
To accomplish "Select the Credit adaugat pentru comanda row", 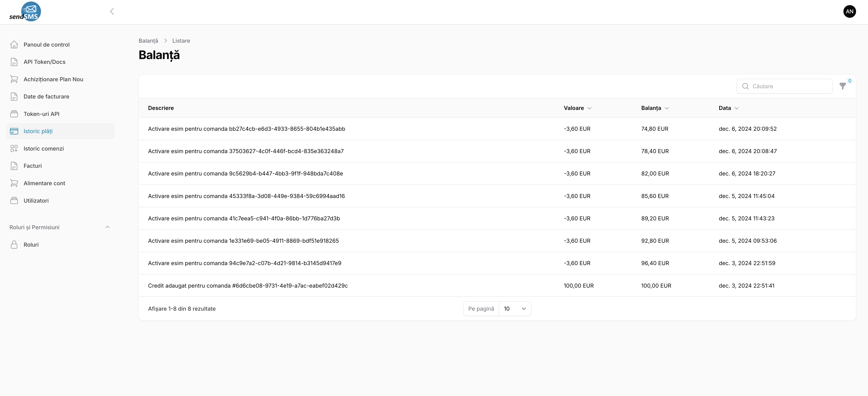I will 497,286.
